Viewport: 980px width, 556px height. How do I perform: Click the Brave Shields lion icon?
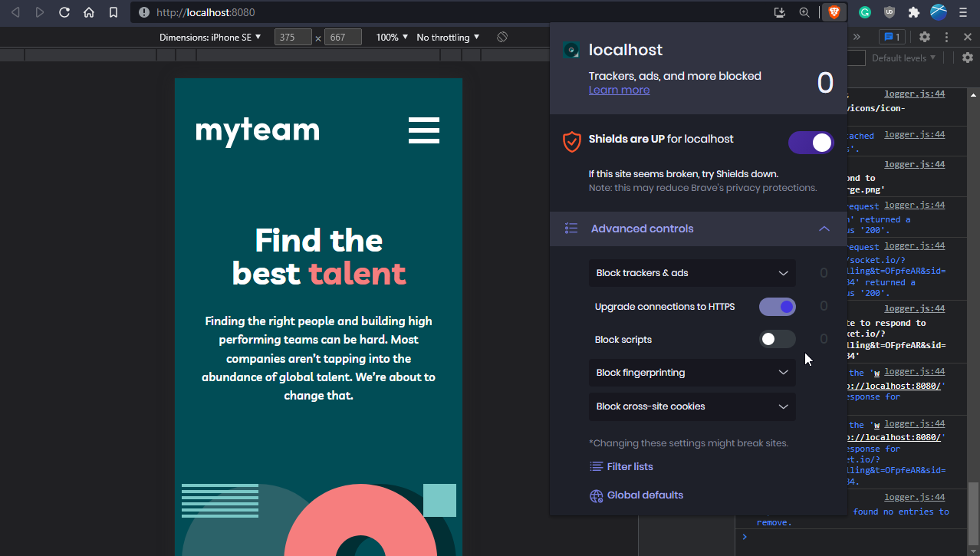834,12
